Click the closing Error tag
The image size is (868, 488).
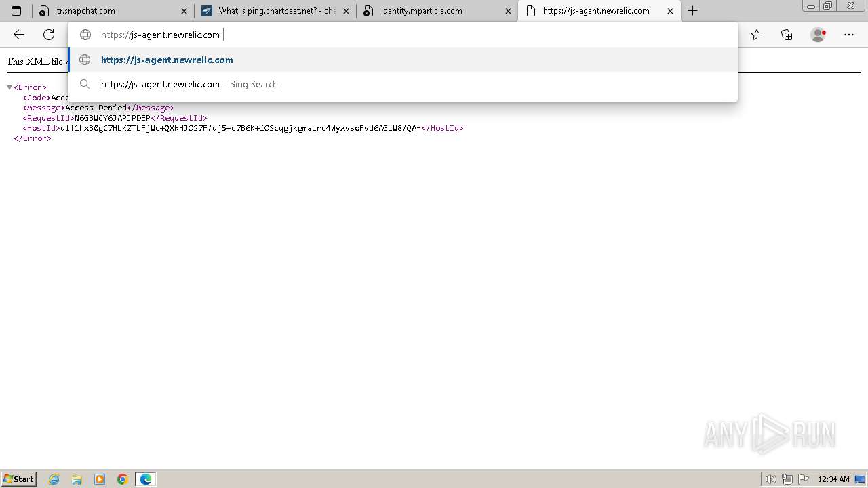33,138
